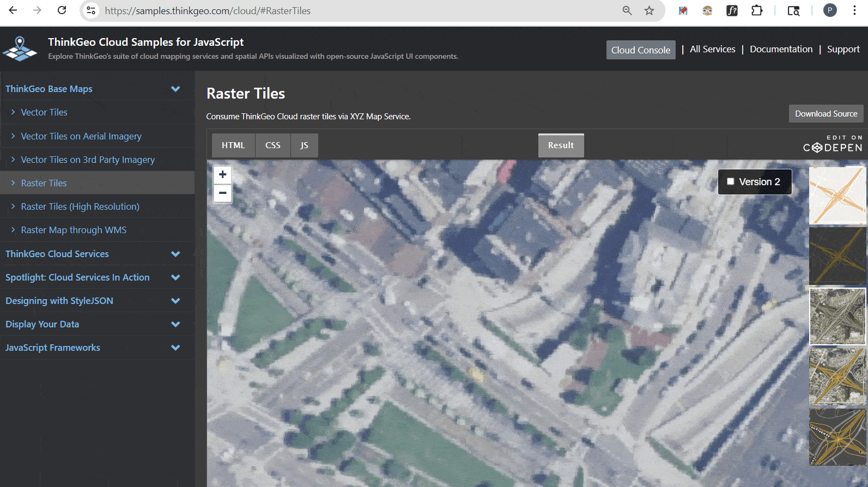Reload the page with the refresh icon
This screenshot has height=487, width=868.
click(62, 10)
